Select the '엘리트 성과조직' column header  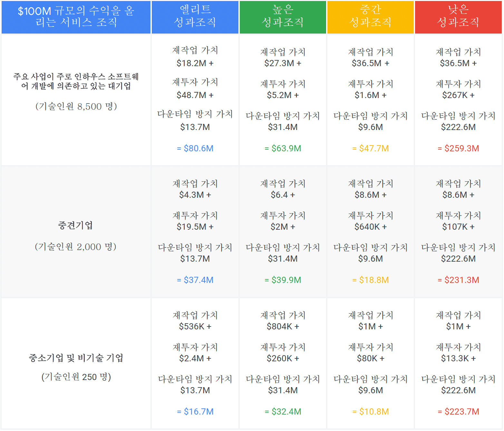coord(195,17)
